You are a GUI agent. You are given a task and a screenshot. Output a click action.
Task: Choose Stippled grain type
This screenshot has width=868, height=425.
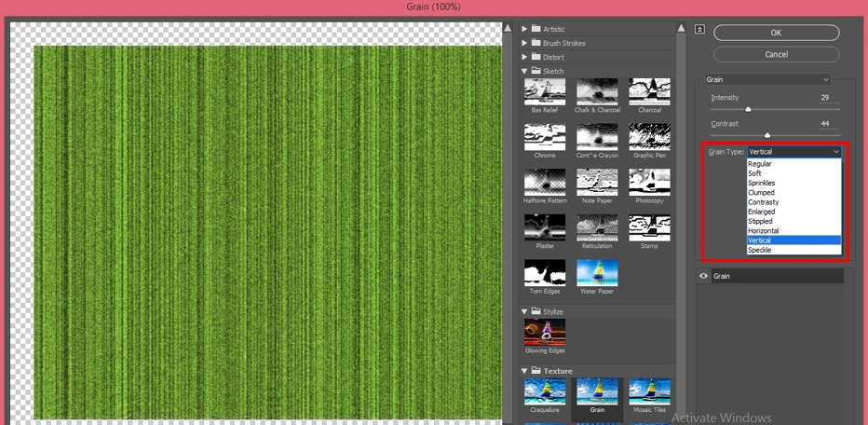point(793,221)
